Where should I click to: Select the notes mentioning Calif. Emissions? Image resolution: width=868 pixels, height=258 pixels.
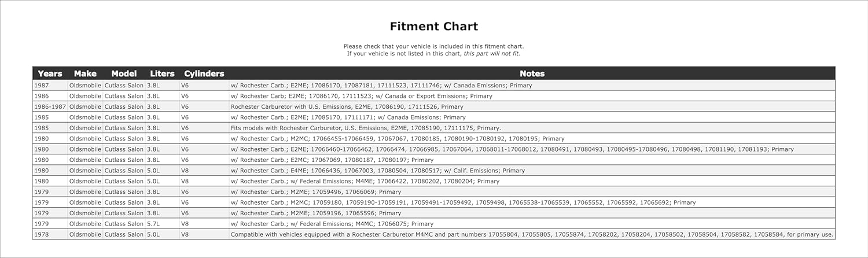point(377,171)
